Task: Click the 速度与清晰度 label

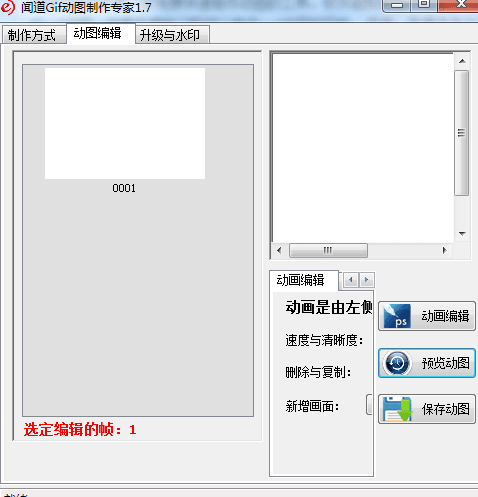Action: (x=324, y=340)
